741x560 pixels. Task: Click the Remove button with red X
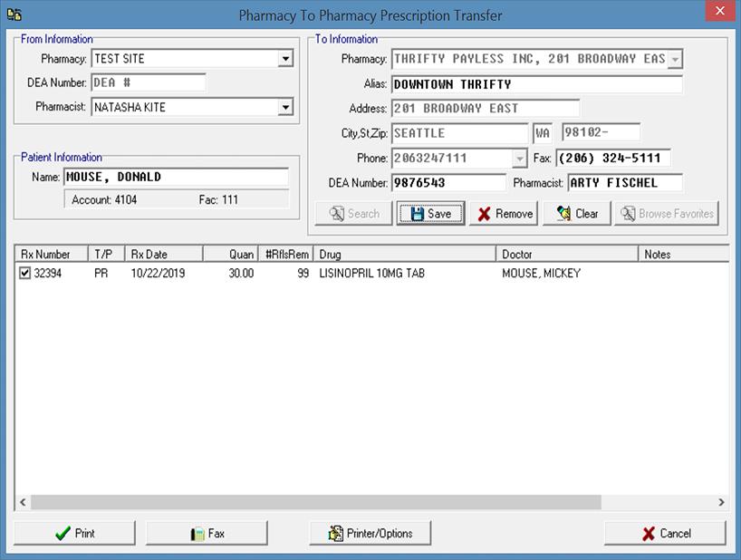[504, 214]
